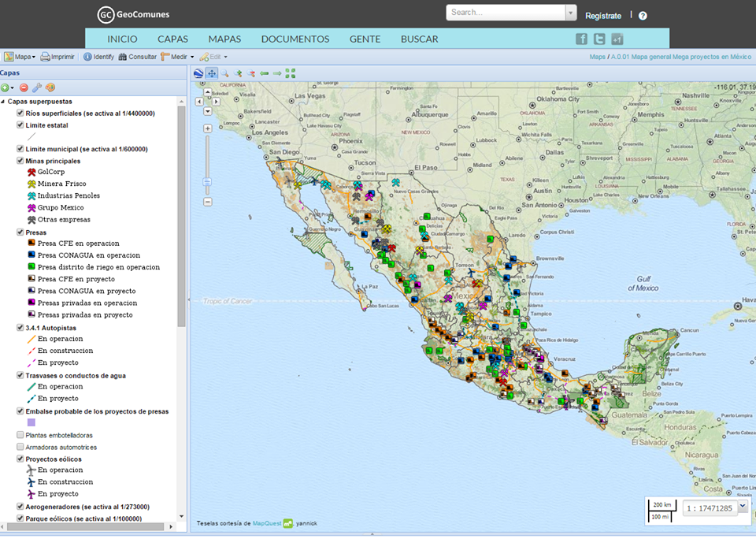Open the map scale dropdown

pyautogui.click(x=743, y=506)
